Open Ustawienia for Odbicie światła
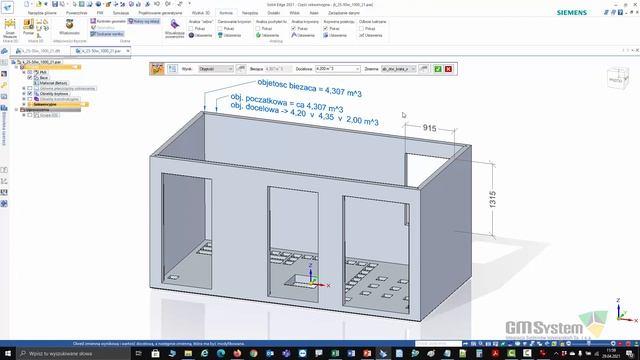This screenshot has width=640, height=360. [371, 36]
